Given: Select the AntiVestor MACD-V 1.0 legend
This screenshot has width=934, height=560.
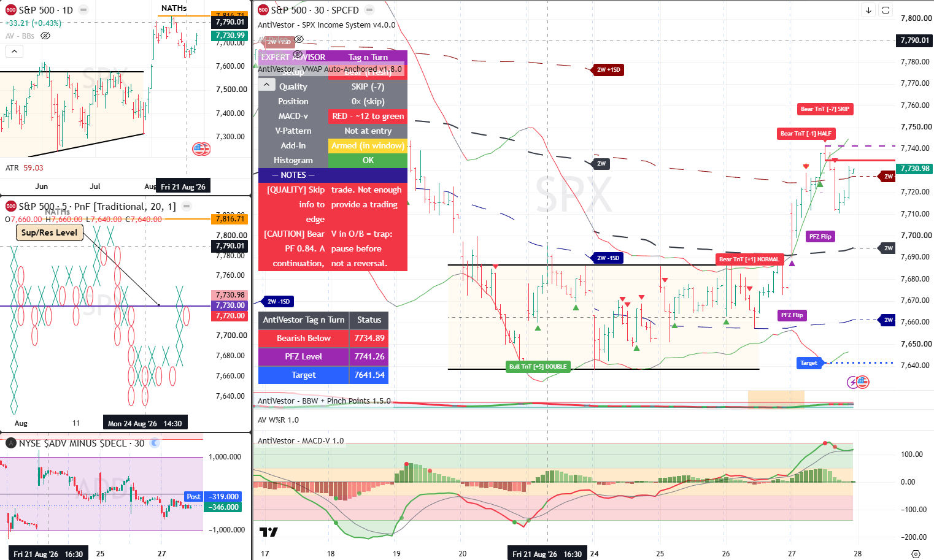Looking at the screenshot, I should click(301, 440).
